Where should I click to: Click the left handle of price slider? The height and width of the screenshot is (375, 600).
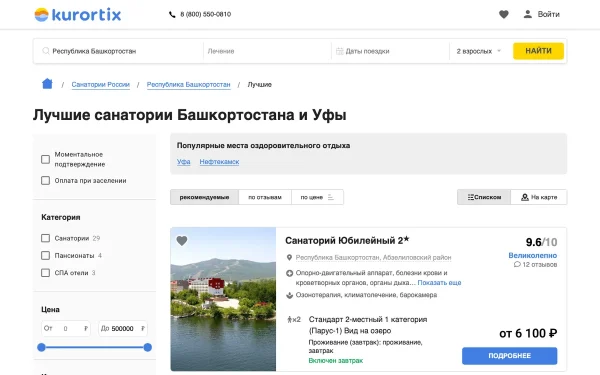41,347
